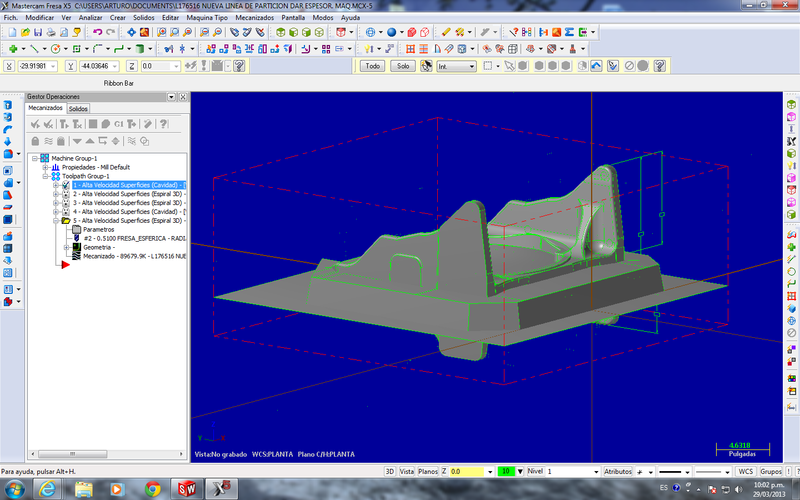Viewport: 800px width, 500px height.
Task: Click the Atributos button
Action: click(618, 470)
